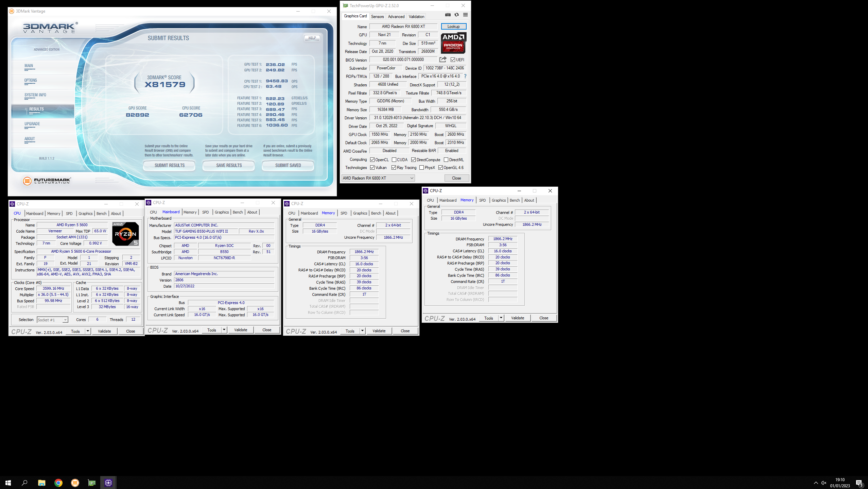Toggle the DirectCompute checkbox
This screenshot has width=868, height=489.
coord(413,160)
